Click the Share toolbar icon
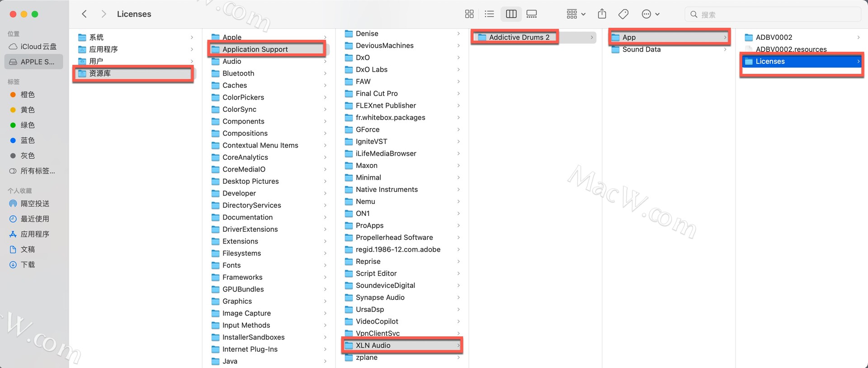 tap(602, 14)
